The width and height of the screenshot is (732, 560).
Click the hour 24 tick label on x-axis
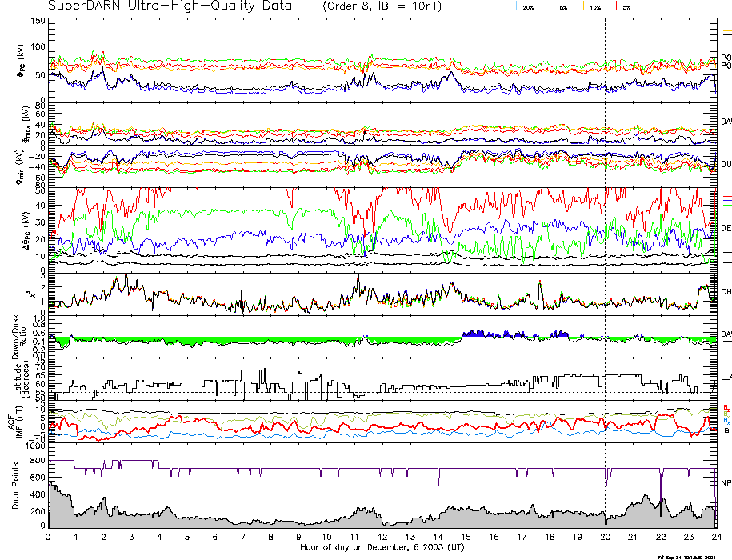click(x=715, y=537)
